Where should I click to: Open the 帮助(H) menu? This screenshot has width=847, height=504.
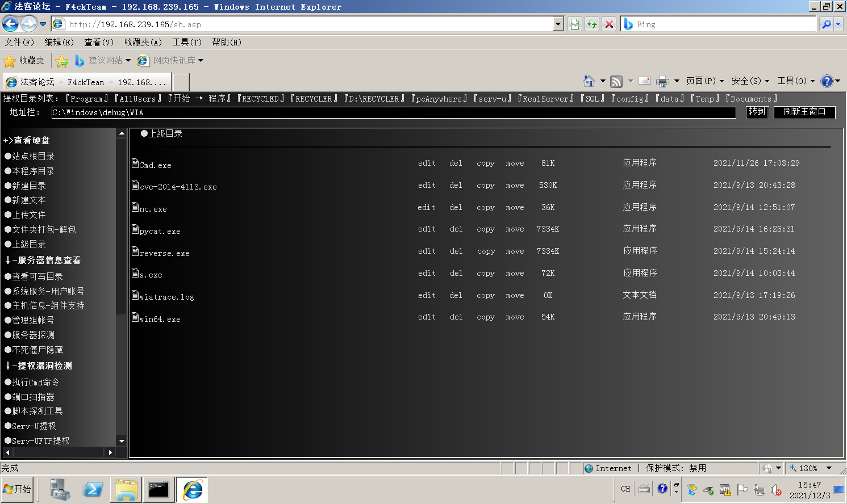pyautogui.click(x=227, y=42)
